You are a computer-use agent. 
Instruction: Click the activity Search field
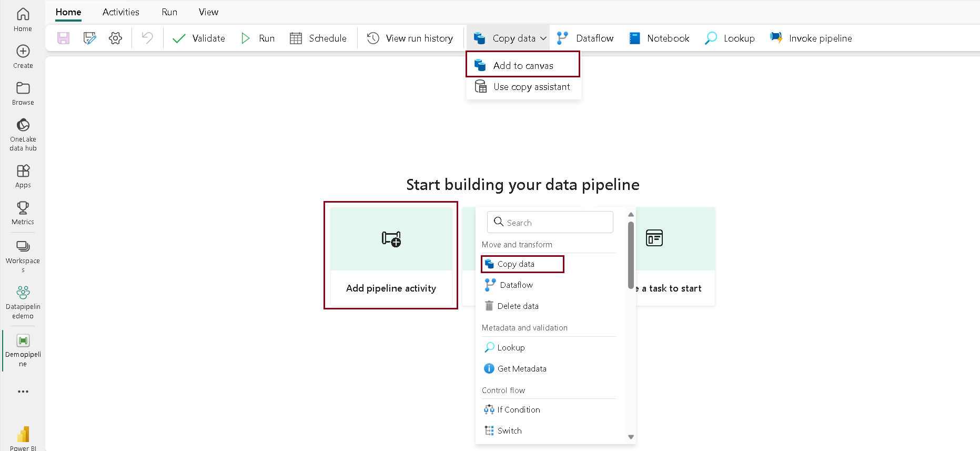tap(550, 222)
